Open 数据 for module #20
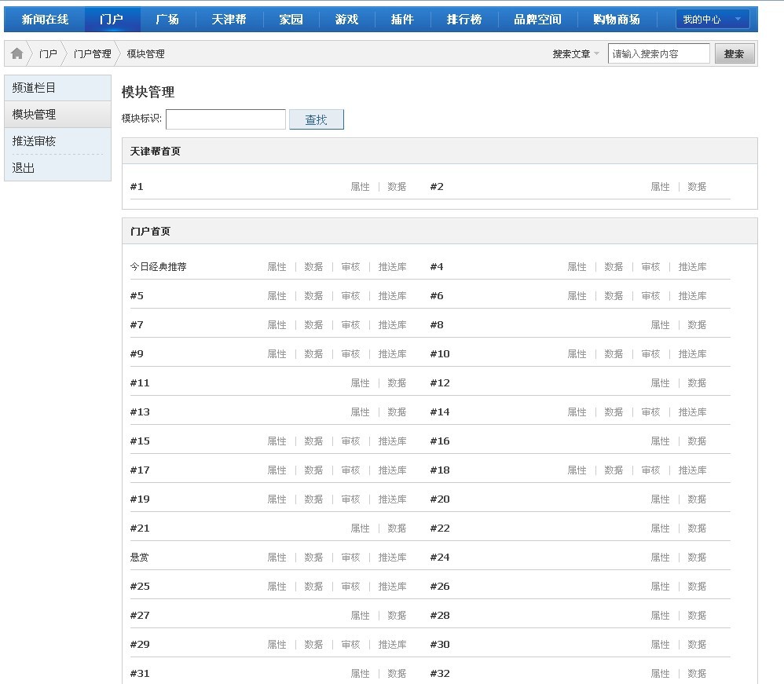 (x=697, y=499)
